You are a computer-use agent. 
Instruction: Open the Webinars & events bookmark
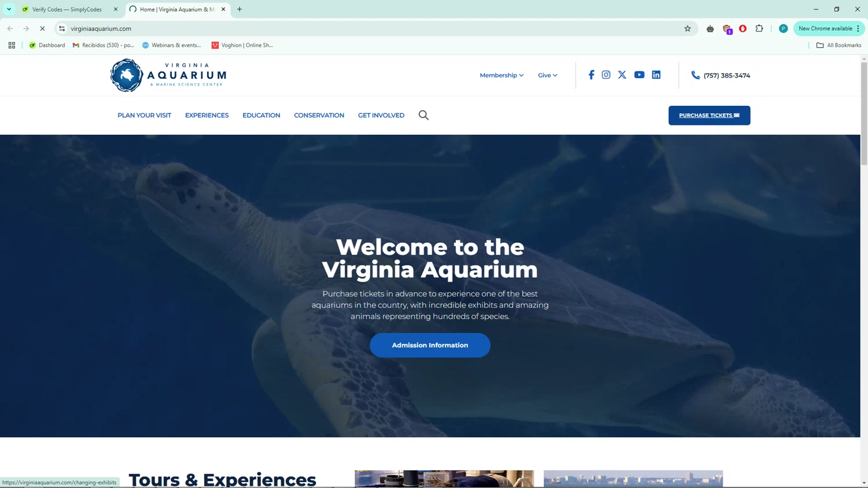pyautogui.click(x=171, y=45)
